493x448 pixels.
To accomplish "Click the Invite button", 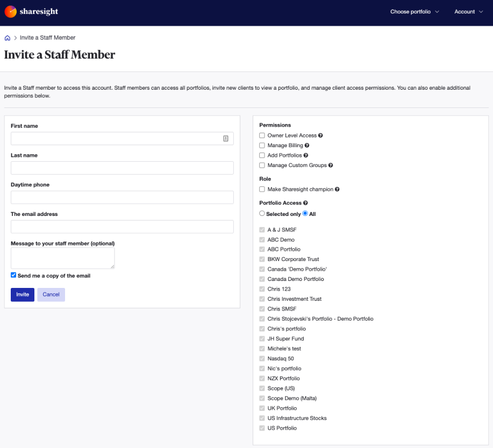I will [22, 294].
